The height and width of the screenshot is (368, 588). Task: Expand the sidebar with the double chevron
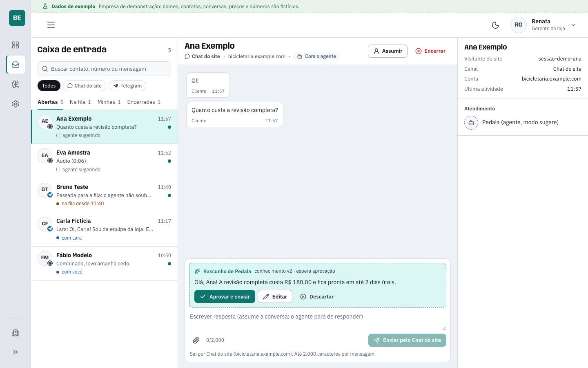pos(16,352)
